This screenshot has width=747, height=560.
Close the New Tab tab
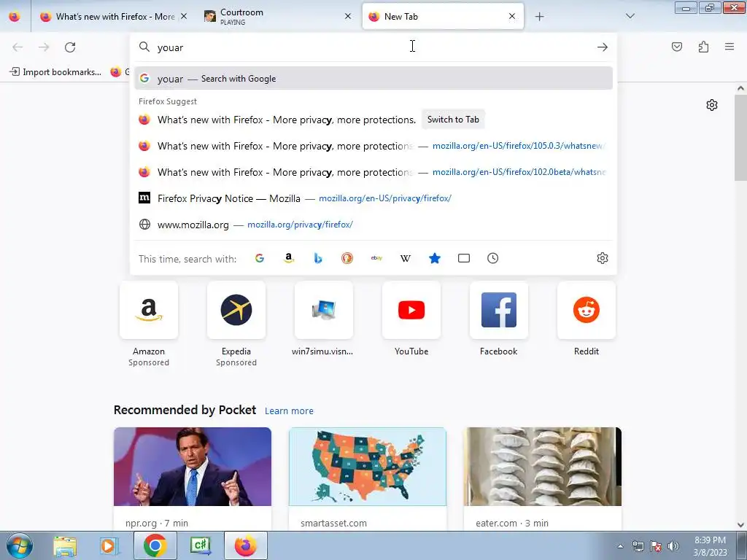[x=512, y=16]
